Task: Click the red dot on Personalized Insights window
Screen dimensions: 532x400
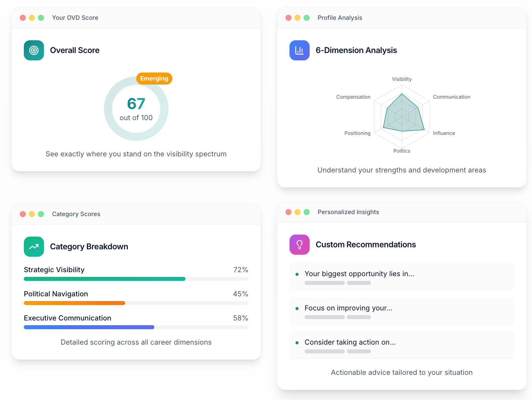Action: pos(288,212)
